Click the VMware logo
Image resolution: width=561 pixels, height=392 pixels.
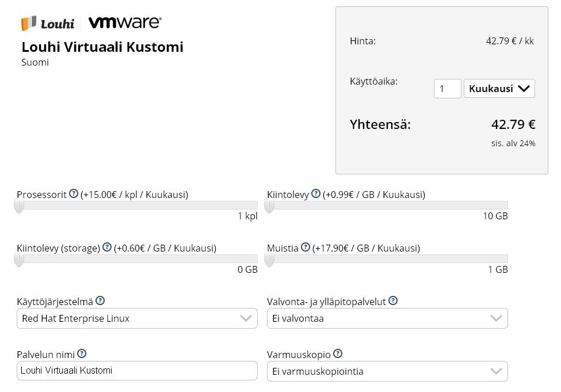coord(125,22)
